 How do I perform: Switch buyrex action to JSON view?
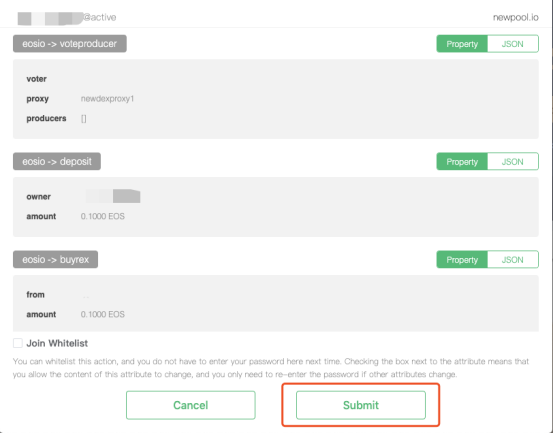pos(513,260)
